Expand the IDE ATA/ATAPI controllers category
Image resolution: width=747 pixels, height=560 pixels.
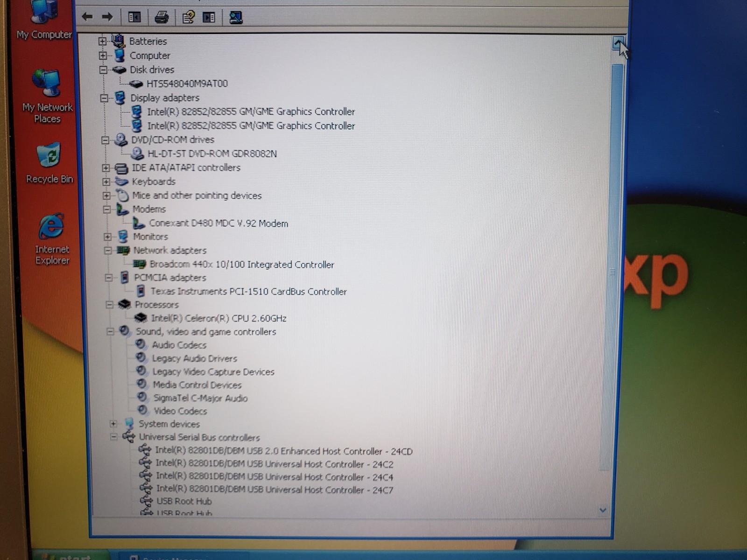(x=106, y=168)
